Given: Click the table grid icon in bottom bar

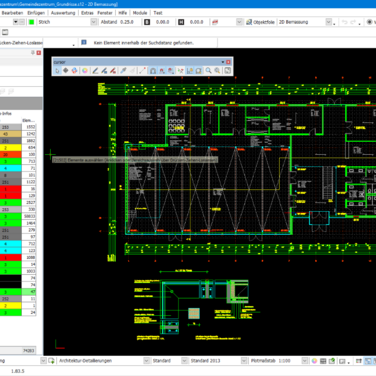Looking at the screenshot, I should (323, 361).
